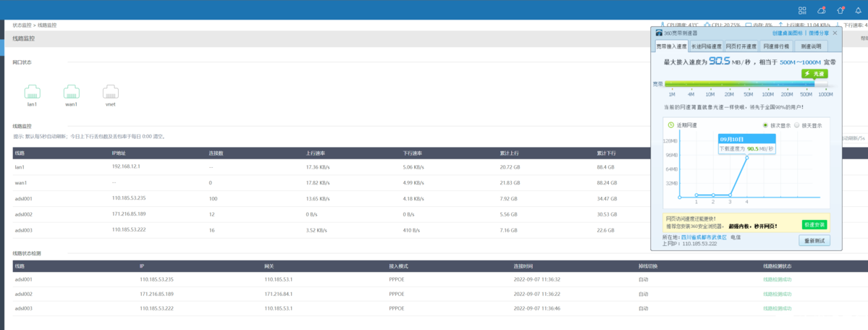Click the 连接时间 column header

coord(523,266)
